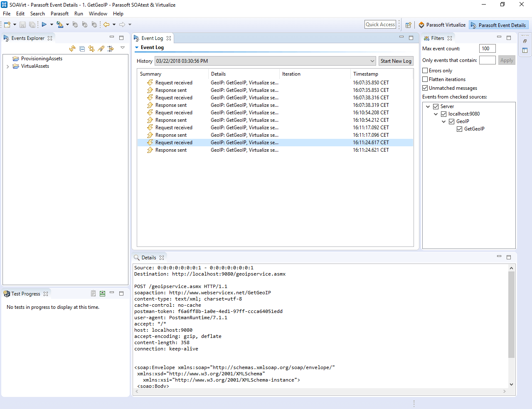Switch to Parasoft Virtualize perspective
Viewport: 532px width, 409px height.
(x=442, y=25)
